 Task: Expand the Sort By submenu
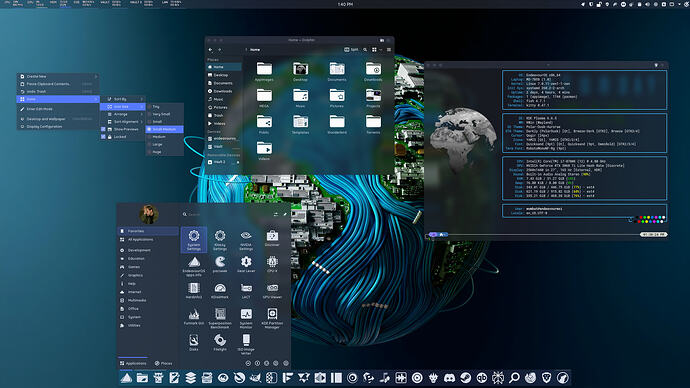[123, 99]
